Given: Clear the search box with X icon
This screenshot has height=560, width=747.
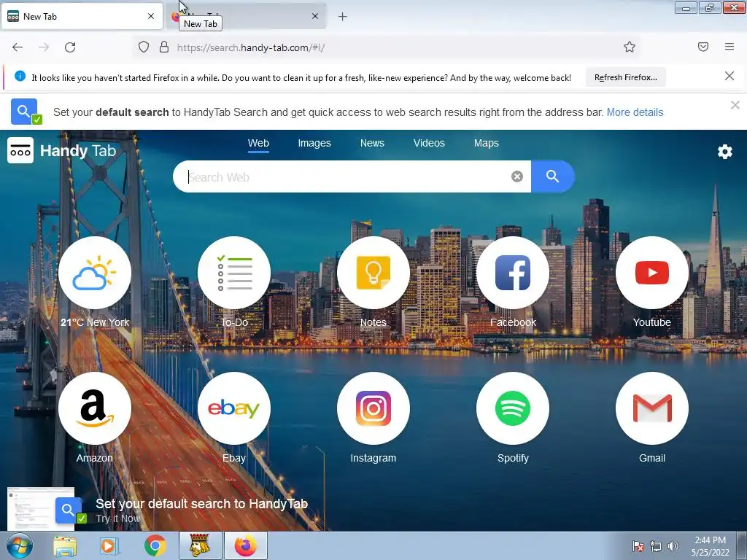Looking at the screenshot, I should click(x=517, y=176).
